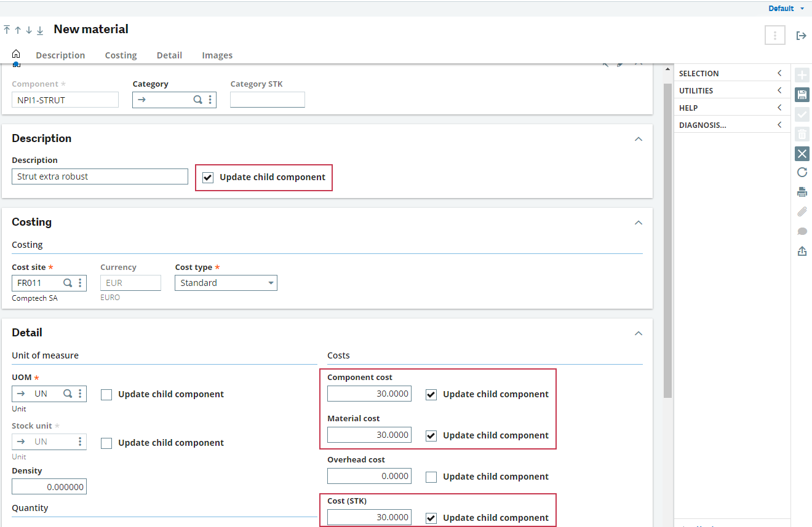Uncheck Material cost's Update child component

(432, 436)
